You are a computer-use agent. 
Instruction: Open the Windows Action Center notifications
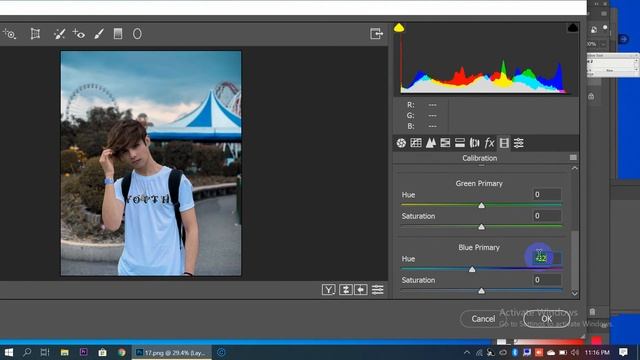point(623,352)
